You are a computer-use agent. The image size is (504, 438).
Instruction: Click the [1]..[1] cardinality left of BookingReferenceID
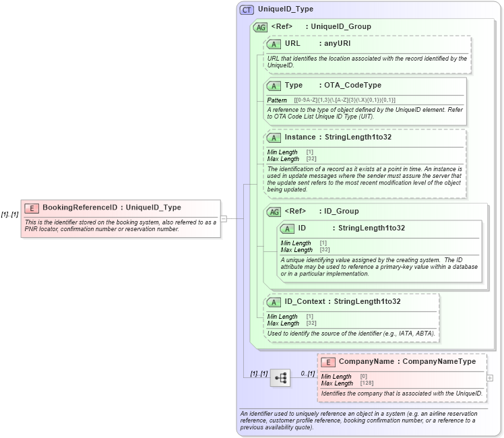(9, 215)
